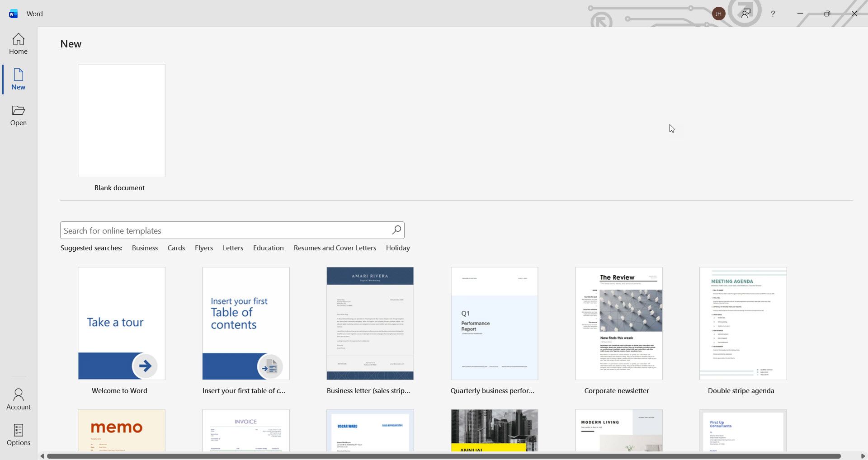Viewport: 868px width, 460px height.
Task: Click the Welcome to Word caption
Action: click(119, 391)
